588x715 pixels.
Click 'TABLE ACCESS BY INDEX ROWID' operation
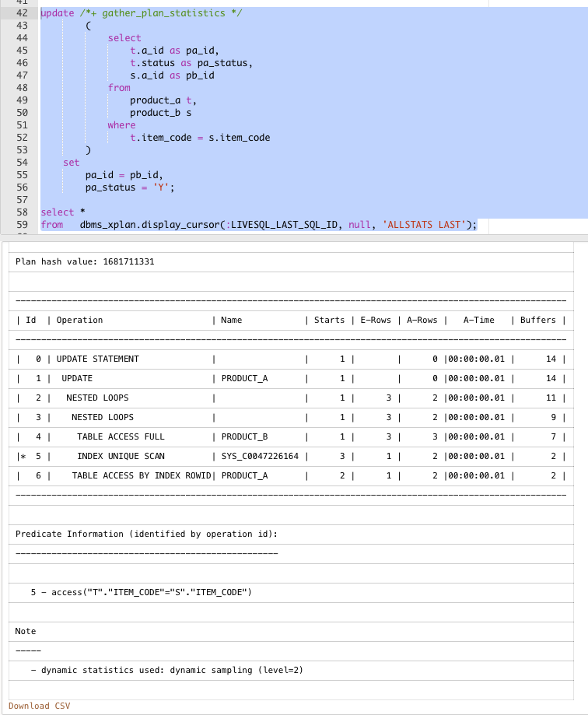click(x=142, y=475)
